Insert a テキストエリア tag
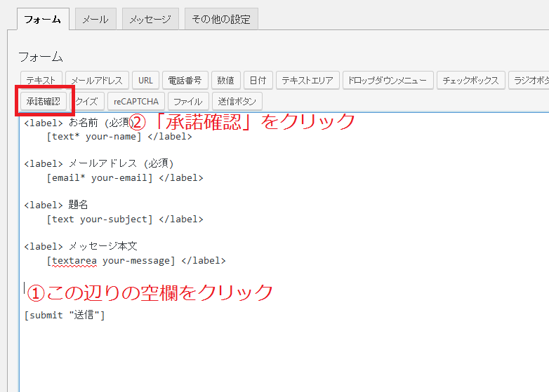 (x=307, y=80)
